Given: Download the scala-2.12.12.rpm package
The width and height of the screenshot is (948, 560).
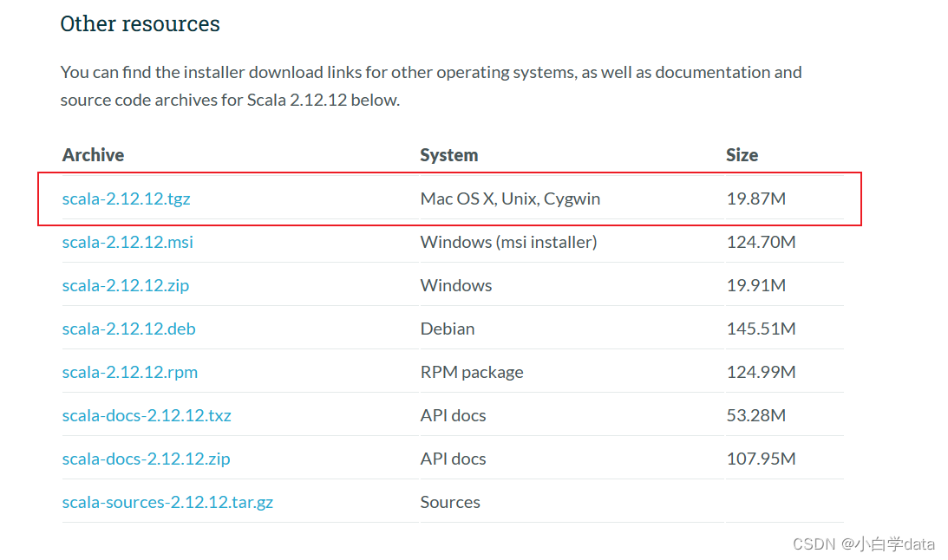Looking at the screenshot, I should (x=130, y=372).
